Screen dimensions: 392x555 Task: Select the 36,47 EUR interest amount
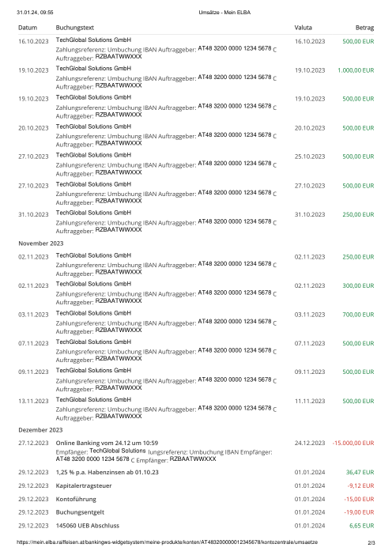[360, 472]
